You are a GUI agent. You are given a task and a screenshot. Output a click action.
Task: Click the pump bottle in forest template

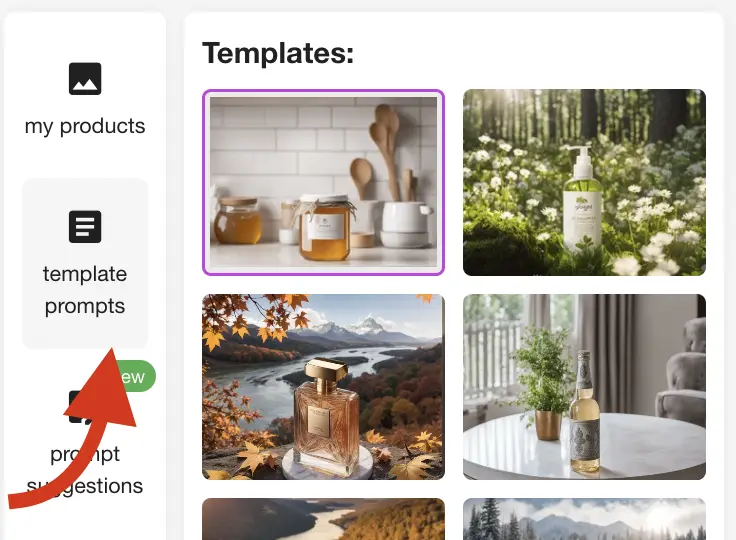coord(582,197)
